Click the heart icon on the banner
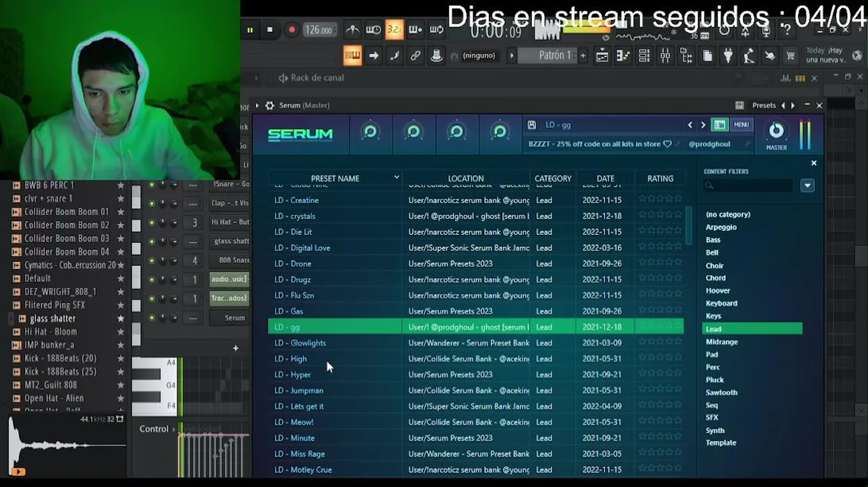This screenshot has height=487, width=868. pos(667,144)
